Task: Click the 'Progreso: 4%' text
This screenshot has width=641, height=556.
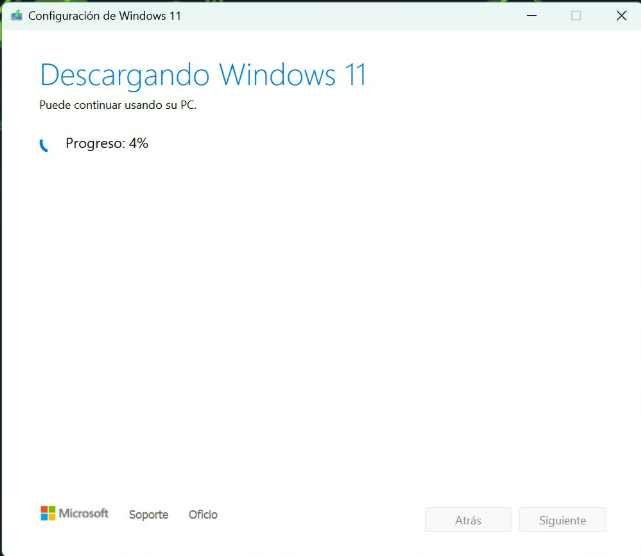Action: click(x=107, y=143)
